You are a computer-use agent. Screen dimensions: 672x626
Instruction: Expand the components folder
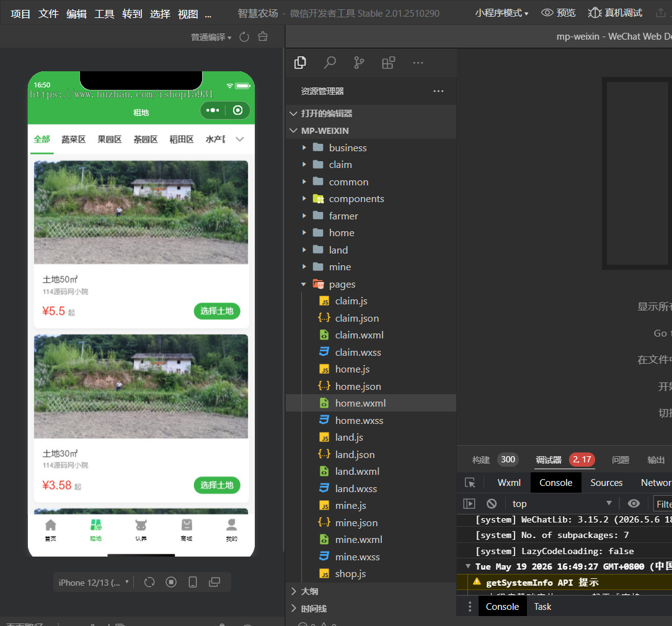click(x=371, y=199)
